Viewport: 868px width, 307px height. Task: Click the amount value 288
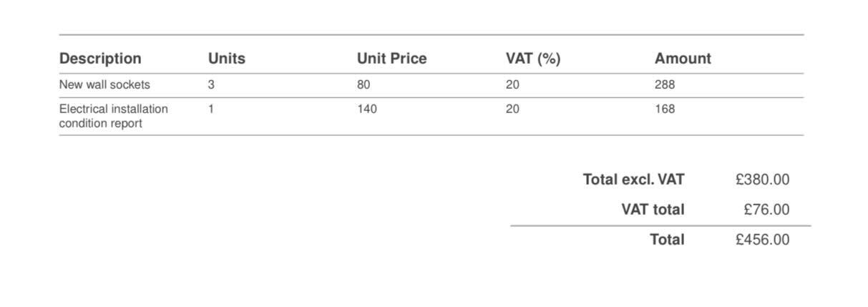pyautogui.click(x=665, y=84)
